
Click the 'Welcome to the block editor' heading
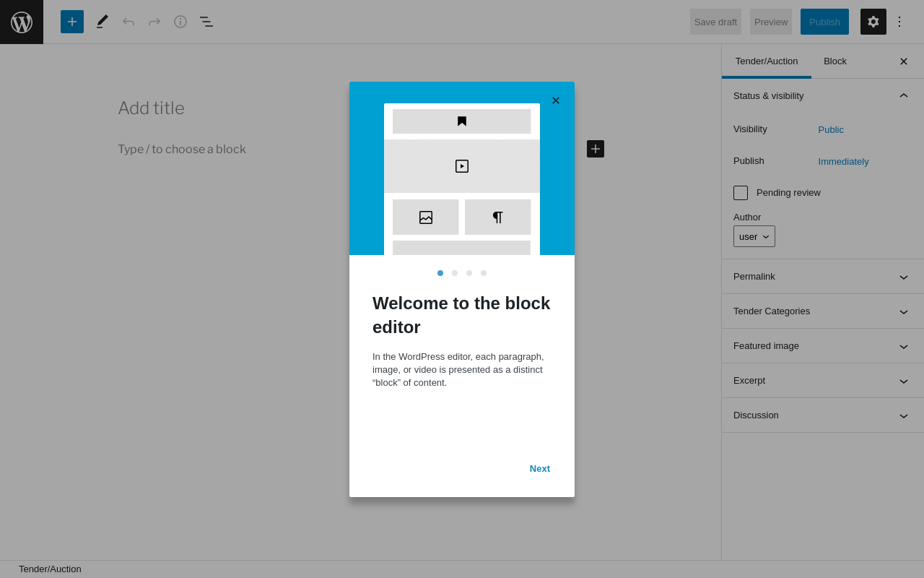tap(461, 315)
